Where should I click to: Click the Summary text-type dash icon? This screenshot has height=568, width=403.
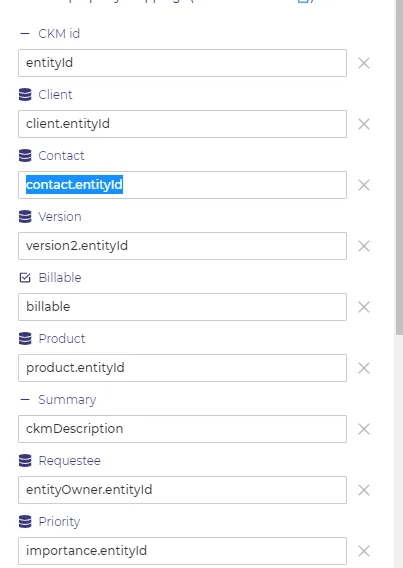click(x=25, y=400)
